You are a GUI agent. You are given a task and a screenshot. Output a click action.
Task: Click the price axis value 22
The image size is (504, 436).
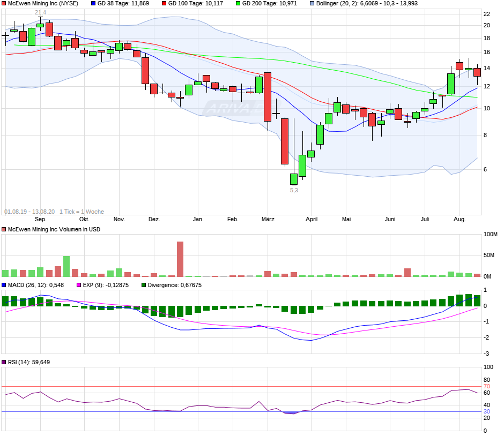click(x=487, y=14)
